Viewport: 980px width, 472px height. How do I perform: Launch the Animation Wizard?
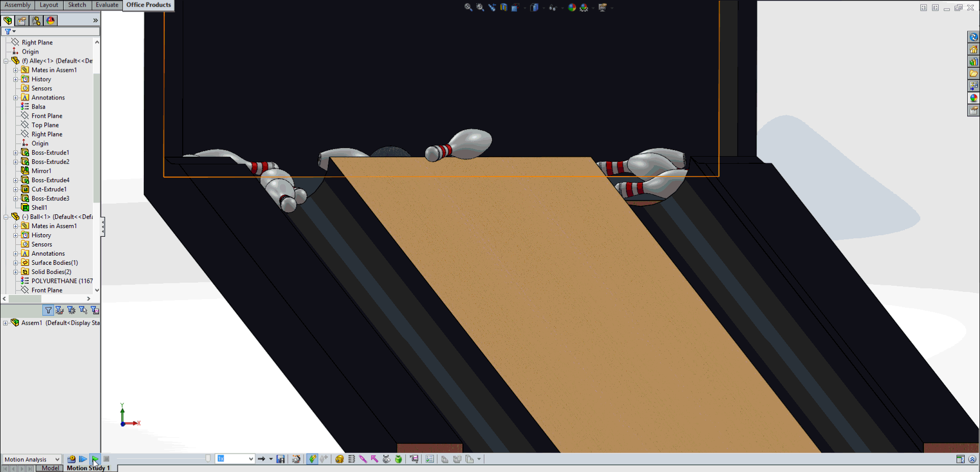297,459
